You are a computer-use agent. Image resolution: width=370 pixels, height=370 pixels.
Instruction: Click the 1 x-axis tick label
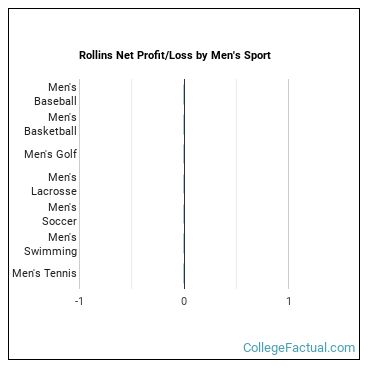click(289, 301)
